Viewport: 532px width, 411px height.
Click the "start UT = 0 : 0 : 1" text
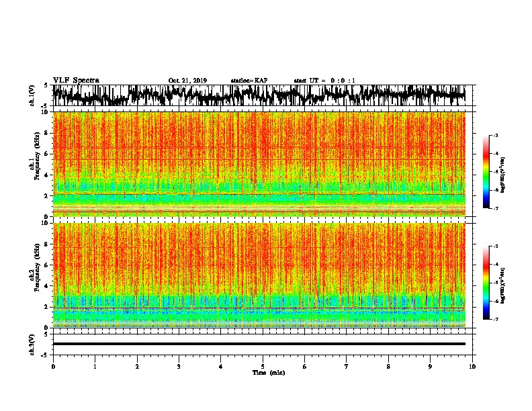coord(324,81)
